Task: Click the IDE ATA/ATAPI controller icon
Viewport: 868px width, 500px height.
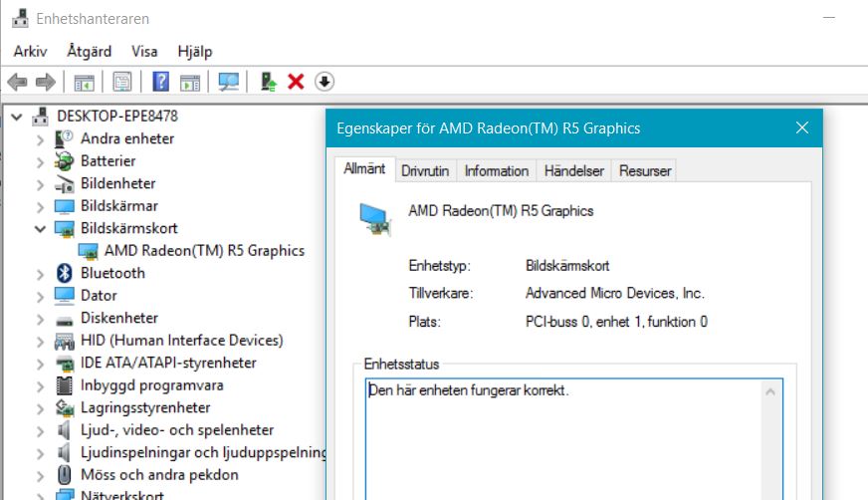Action: (65, 364)
